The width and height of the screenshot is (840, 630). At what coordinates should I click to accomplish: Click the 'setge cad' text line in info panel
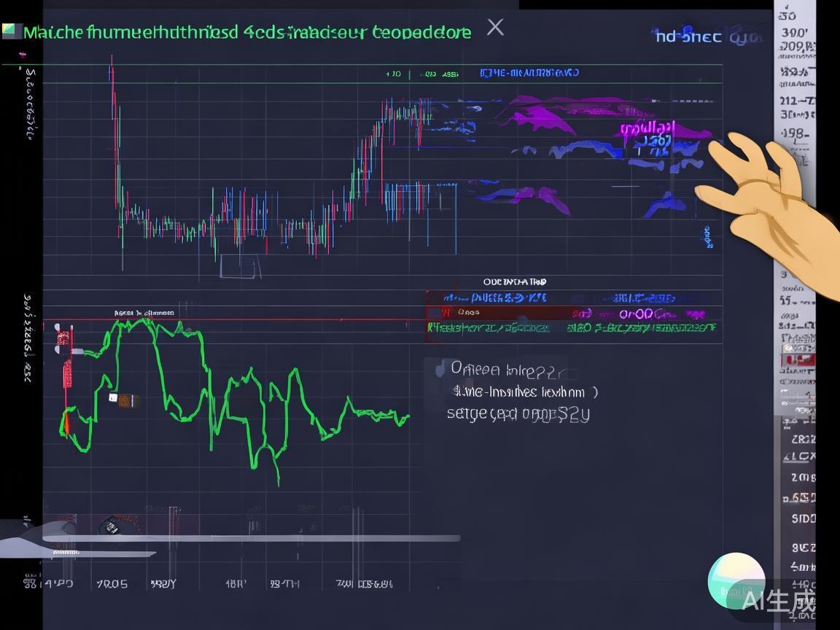tap(518, 414)
